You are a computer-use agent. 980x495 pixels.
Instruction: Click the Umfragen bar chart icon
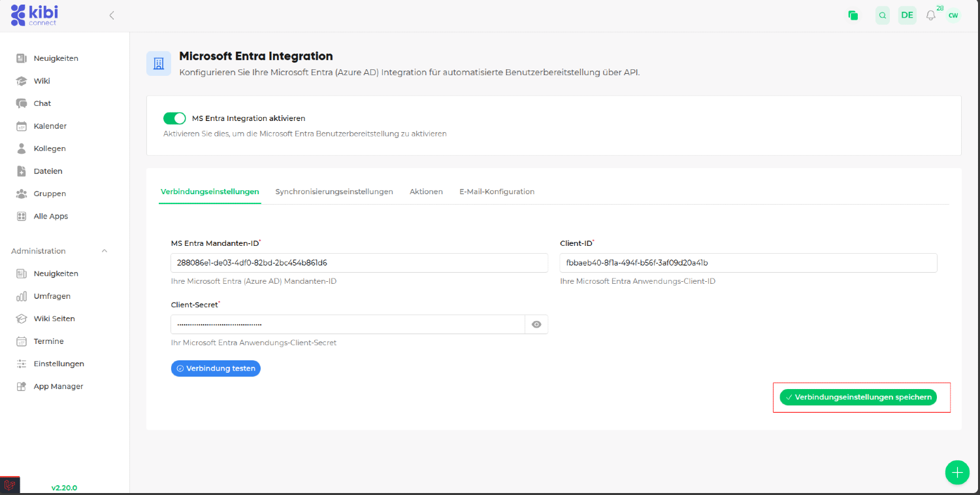coord(22,296)
